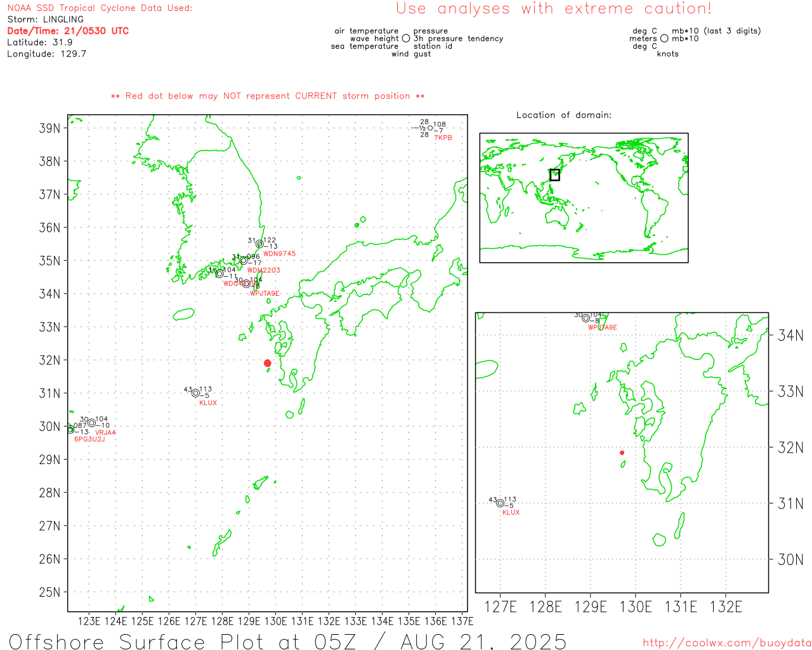812x650 pixels.
Task: Select the 7KPB station circle marker
Action: click(430, 128)
